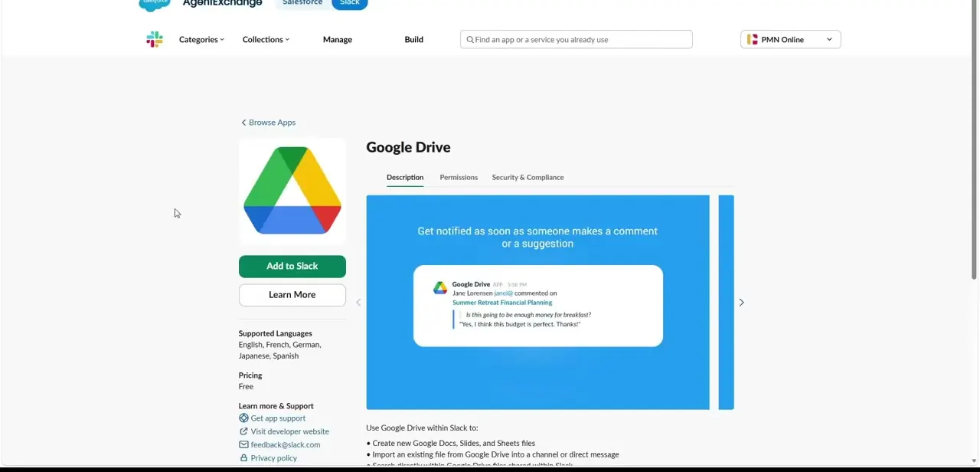
Task: Click the Google Drive app logo
Action: coord(292,191)
